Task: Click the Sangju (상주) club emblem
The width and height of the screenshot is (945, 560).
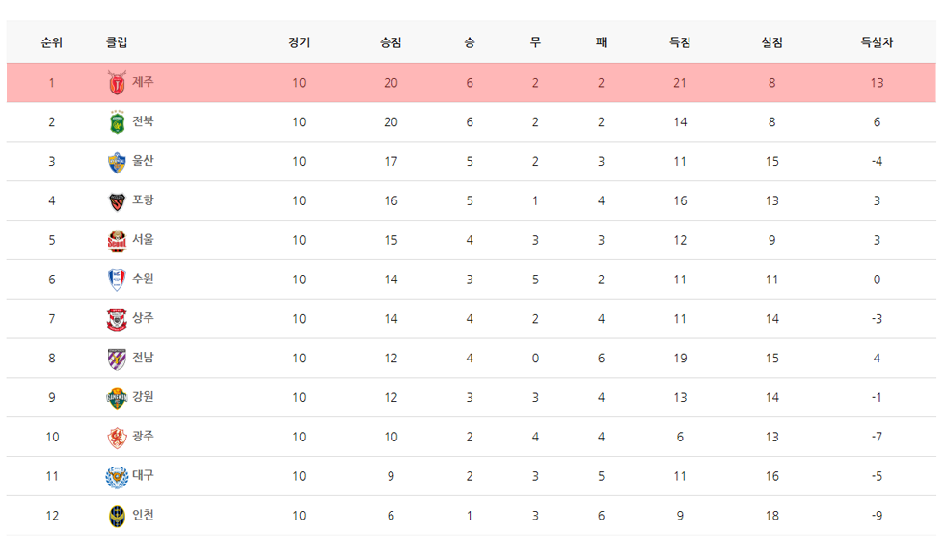Action: tap(117, 319)
